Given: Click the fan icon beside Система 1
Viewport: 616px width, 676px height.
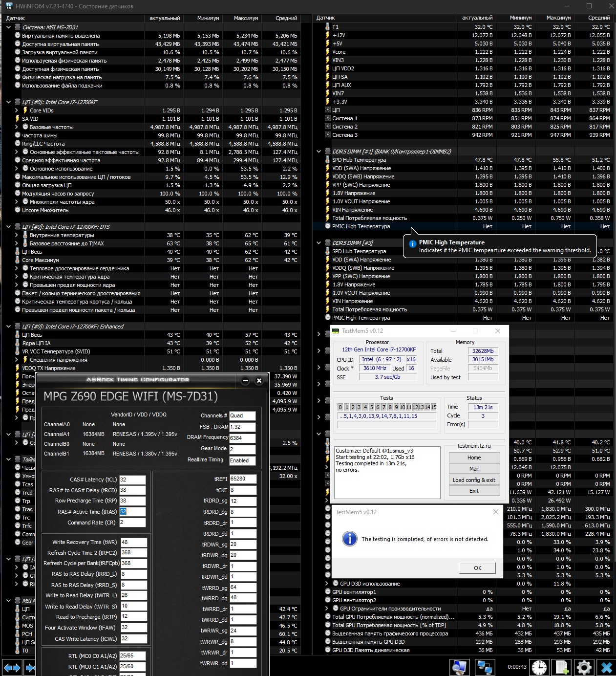Looking at the screenshot, I should [328, 118].
